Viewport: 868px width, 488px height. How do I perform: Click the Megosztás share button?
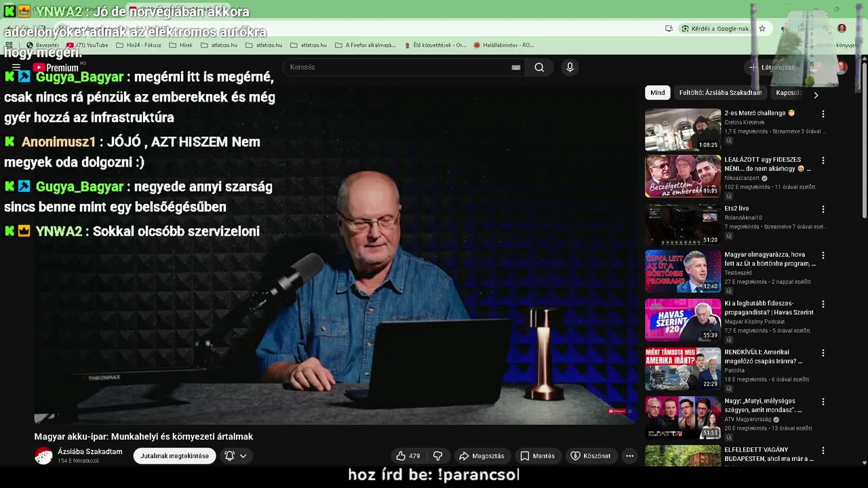tap(481, 456)
